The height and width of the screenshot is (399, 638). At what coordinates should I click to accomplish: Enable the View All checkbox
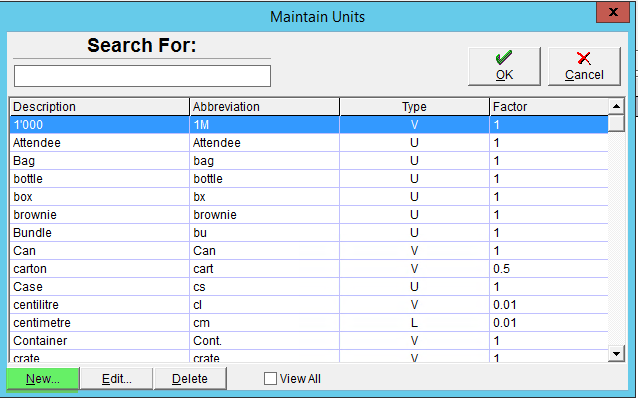pyautogui.click(x=270, y=379)
